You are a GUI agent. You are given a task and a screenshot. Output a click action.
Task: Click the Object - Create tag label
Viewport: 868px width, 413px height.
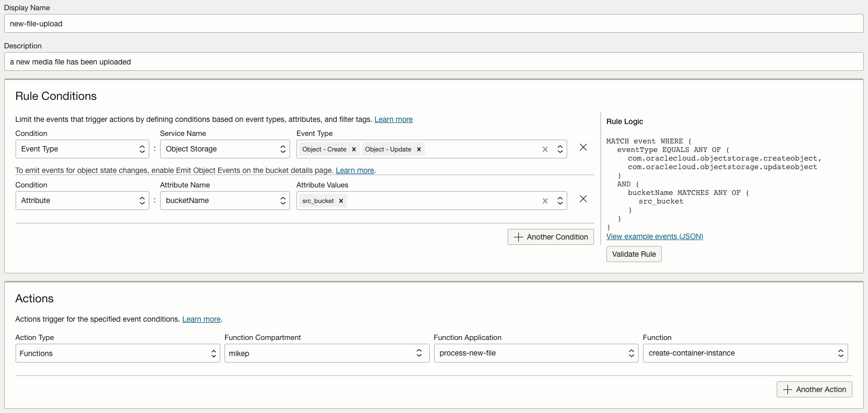[x=324, y=149]
